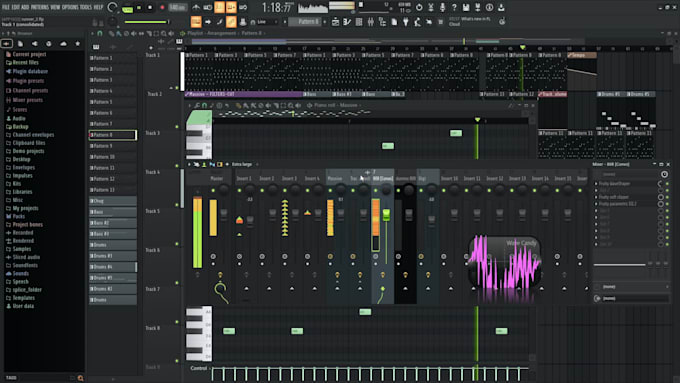Open the PATTERNS menu
680x383 pixels.
[x=40, y=7]
